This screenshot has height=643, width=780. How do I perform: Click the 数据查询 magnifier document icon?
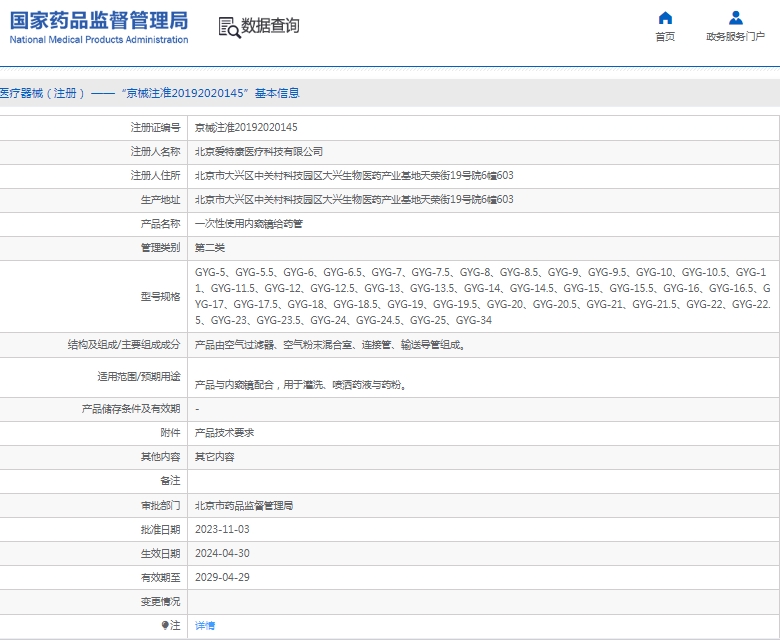(x=229, y=27)
